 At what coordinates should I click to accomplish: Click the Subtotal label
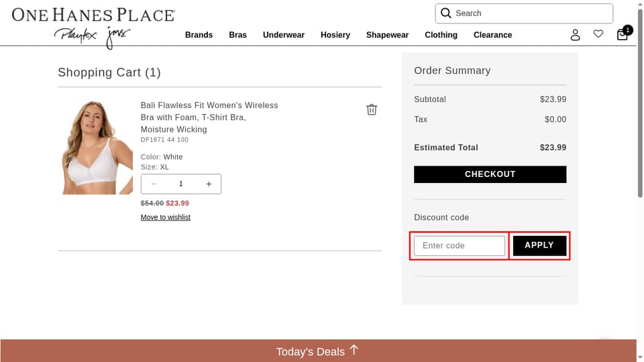pos(430,99)
